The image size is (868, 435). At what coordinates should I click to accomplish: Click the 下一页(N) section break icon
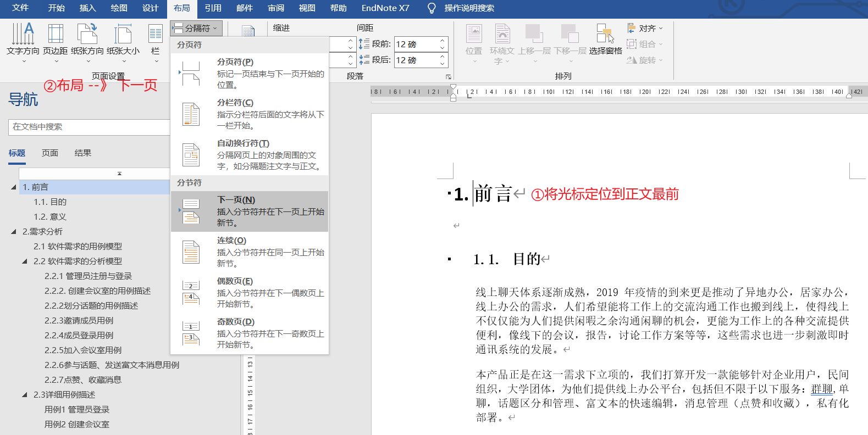(x=191, y=211)
